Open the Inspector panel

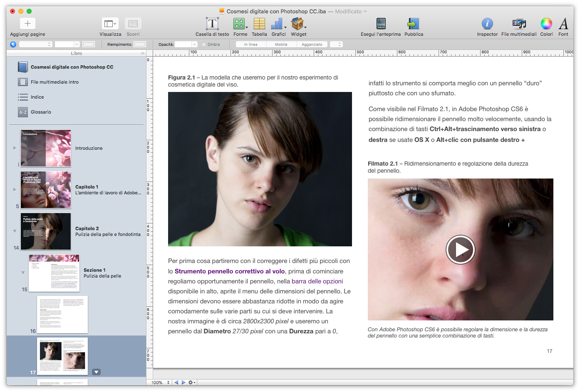(x=487, y=24)
